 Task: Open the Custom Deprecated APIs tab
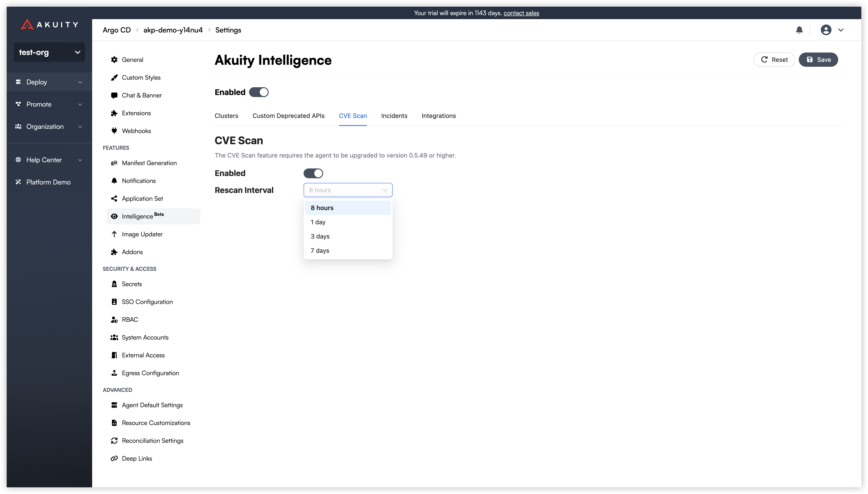point(288,116)
